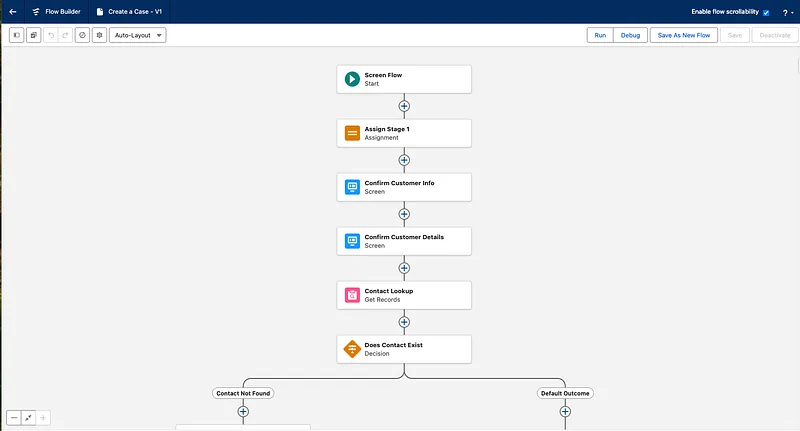Select the Confirm Customer Details screen icon
Screen dimensions: 800x431
352,241
